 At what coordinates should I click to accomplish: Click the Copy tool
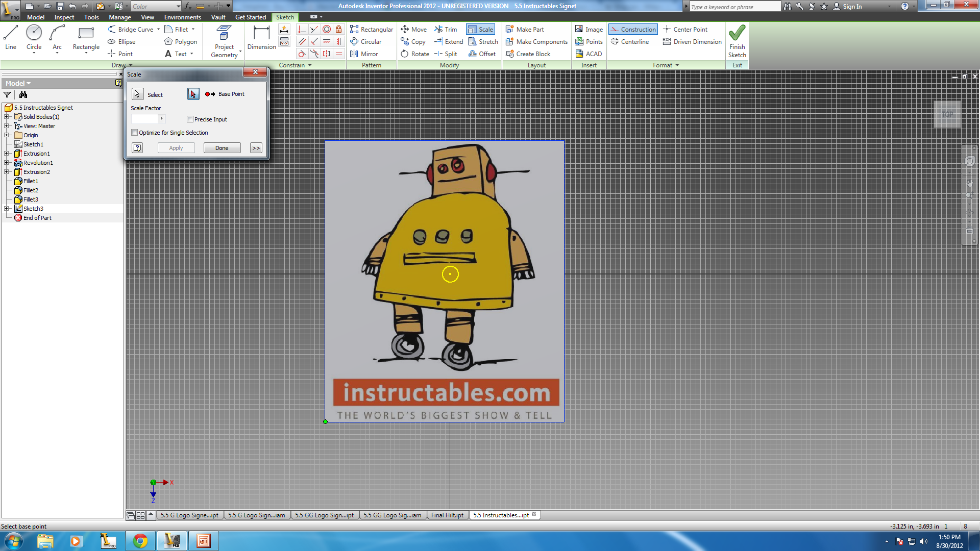pyautogui.click(x=413, y=42)
